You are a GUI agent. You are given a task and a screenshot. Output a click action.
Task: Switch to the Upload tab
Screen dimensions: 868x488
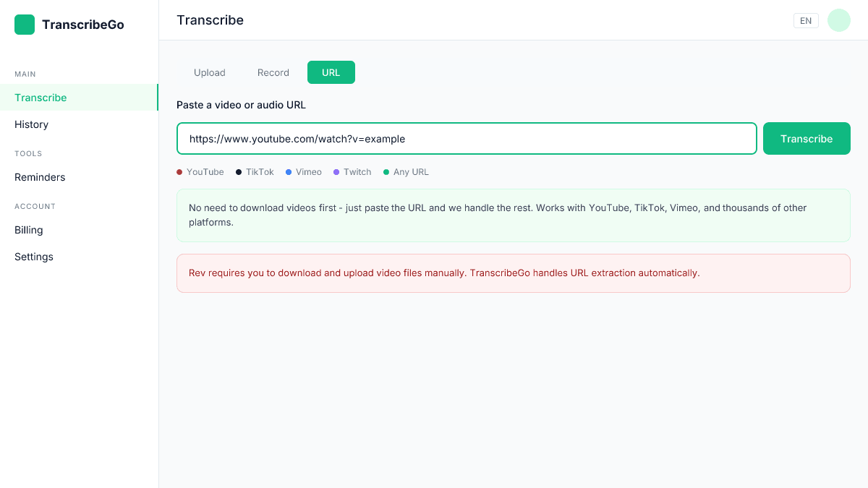point(209,72)
